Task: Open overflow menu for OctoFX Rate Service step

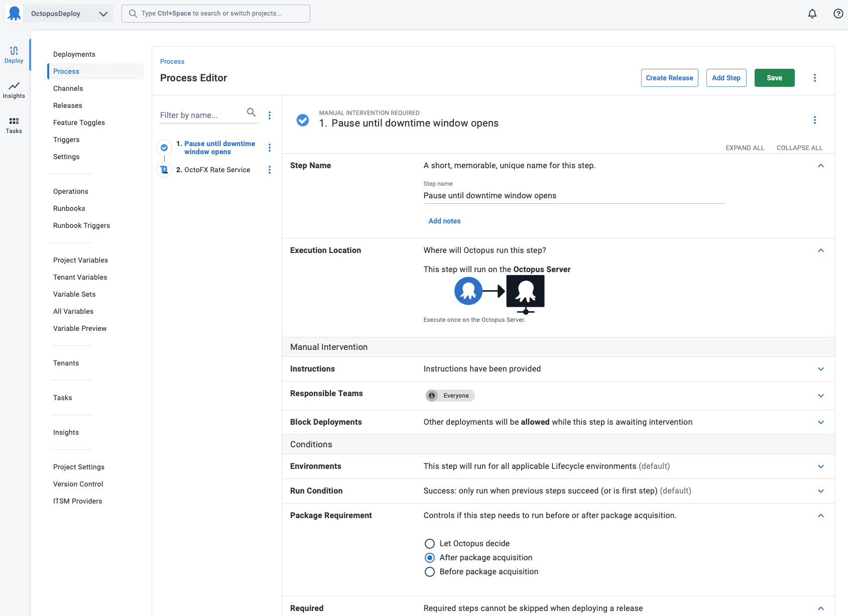Action: (270, 170)
